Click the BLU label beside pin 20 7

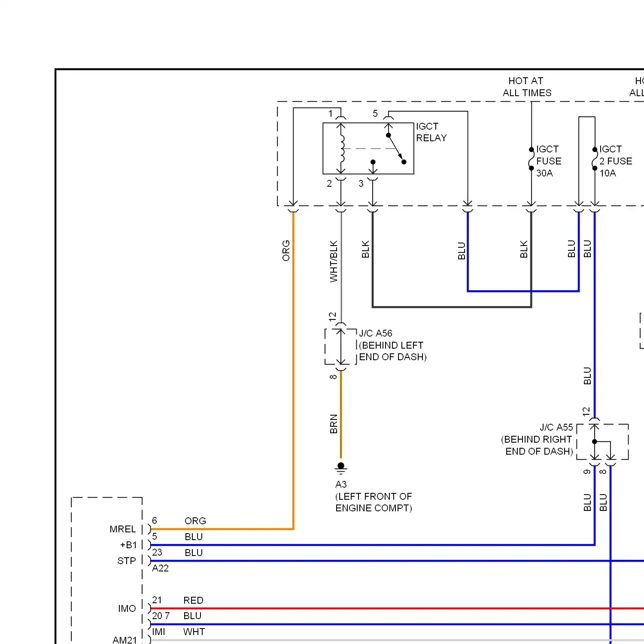coord(192,616)
